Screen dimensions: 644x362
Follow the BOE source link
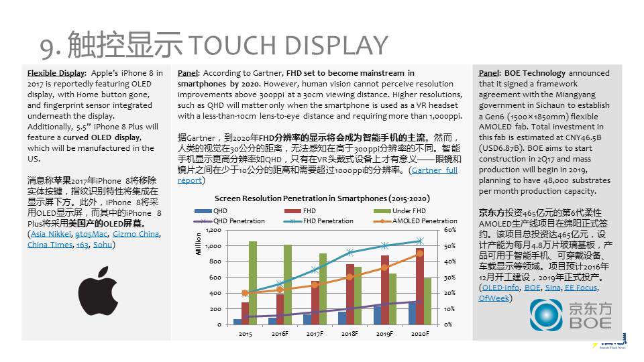pyautogui.click(x=532, y=288)
